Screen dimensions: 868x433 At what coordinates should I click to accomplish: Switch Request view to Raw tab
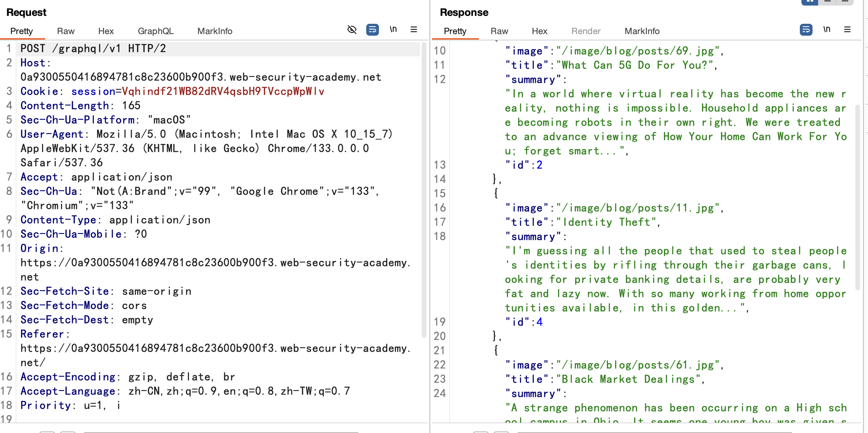coord(65,31)
